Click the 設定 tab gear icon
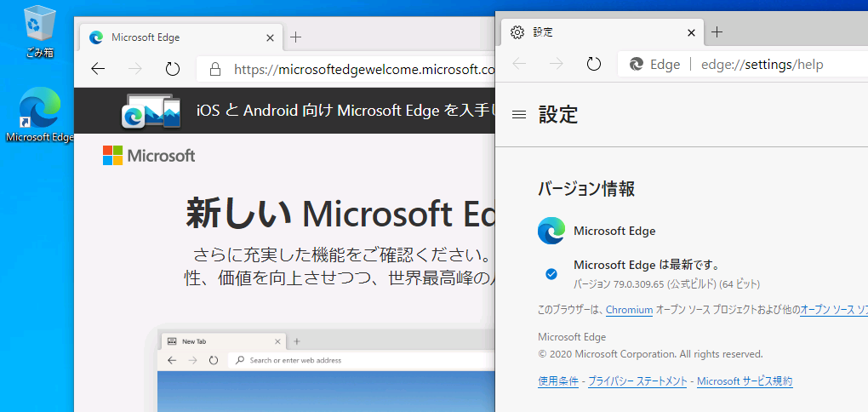 point(517,32)
